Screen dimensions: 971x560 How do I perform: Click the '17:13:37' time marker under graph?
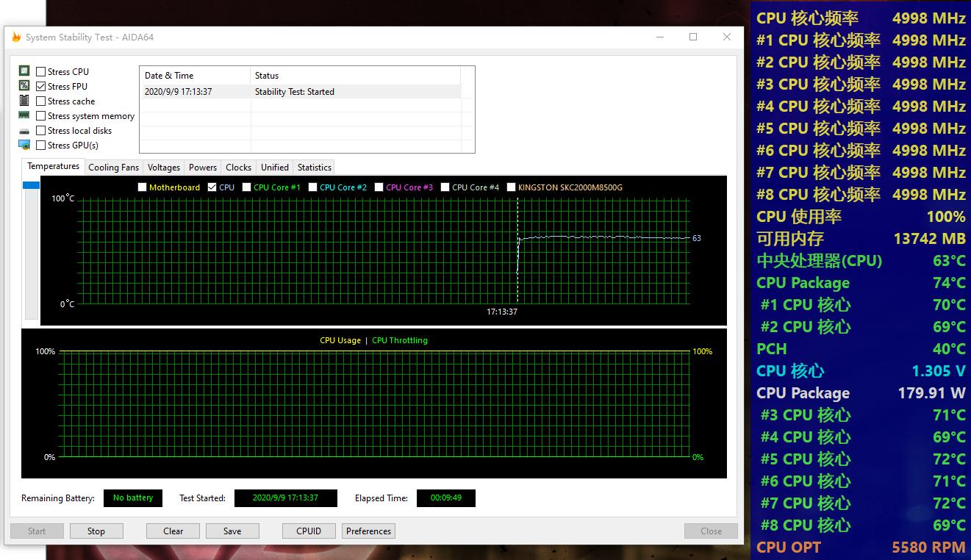point(502,312)
